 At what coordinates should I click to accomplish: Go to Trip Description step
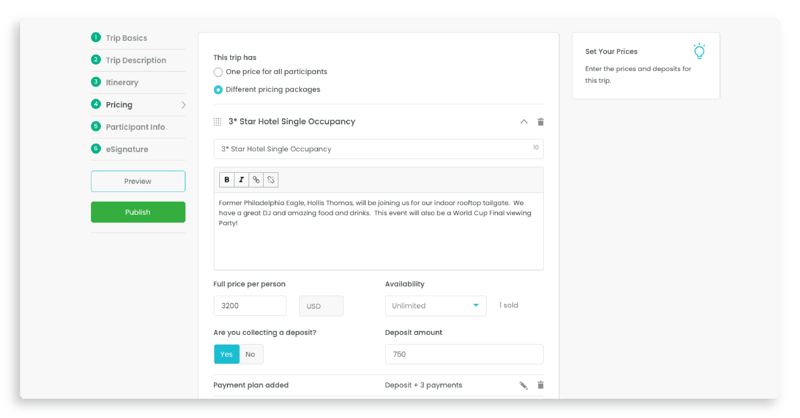(136, 60)
